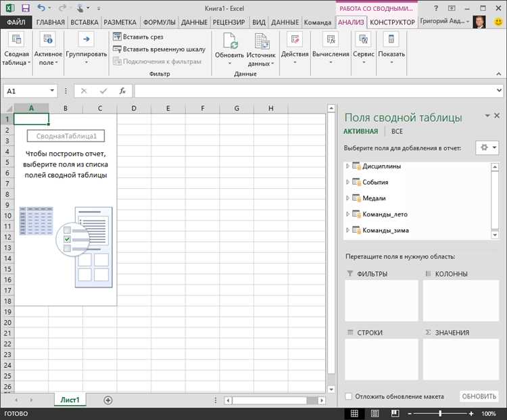Open the Активное поле ribbon button
This screenshot has width=507, height=420.
pyautogui.click(x=48, y=49)
